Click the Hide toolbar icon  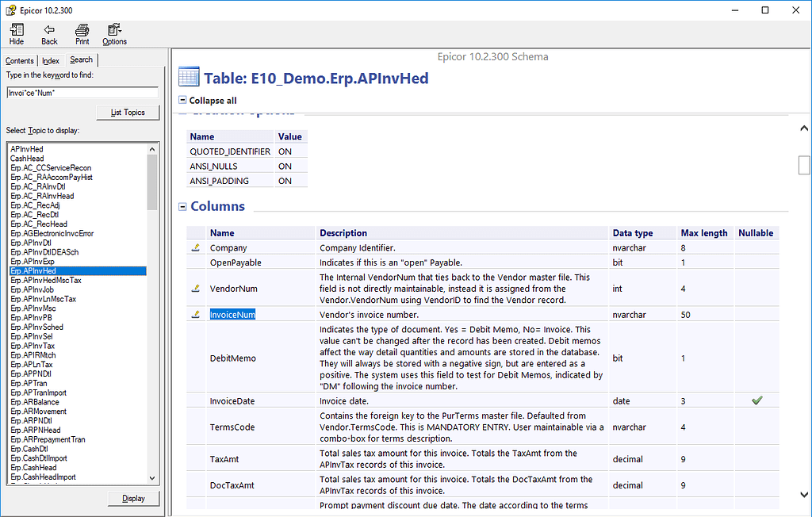(x=16, y=33)
